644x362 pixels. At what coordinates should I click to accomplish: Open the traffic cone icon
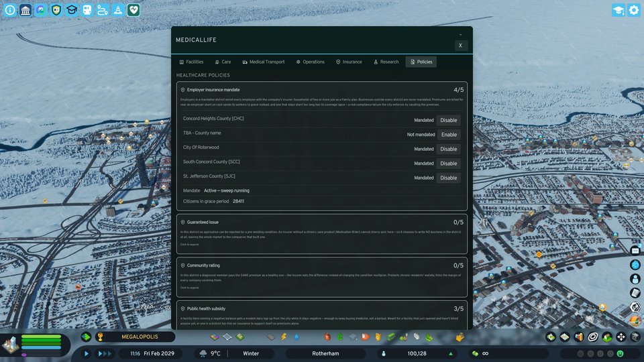pos(118,10)
